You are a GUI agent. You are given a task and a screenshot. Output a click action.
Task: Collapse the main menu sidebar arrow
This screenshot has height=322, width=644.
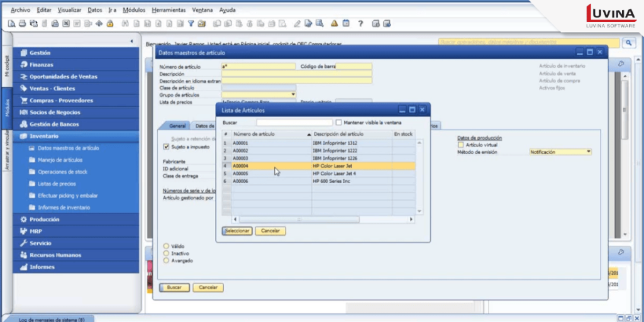click(131, 41)
